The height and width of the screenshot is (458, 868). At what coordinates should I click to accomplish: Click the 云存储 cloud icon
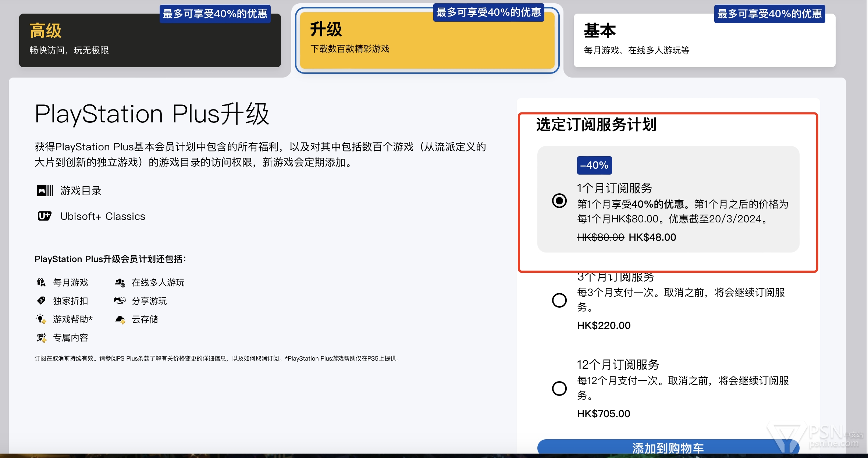pyautogui.click(x=120, y=319)
